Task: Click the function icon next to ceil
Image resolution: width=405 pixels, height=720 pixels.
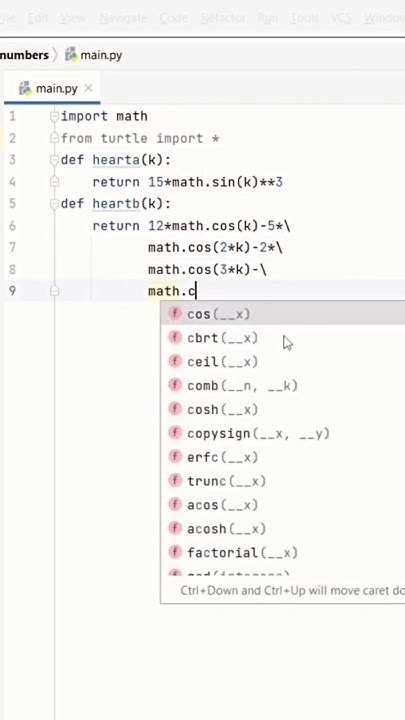Action: coord(175,361)
